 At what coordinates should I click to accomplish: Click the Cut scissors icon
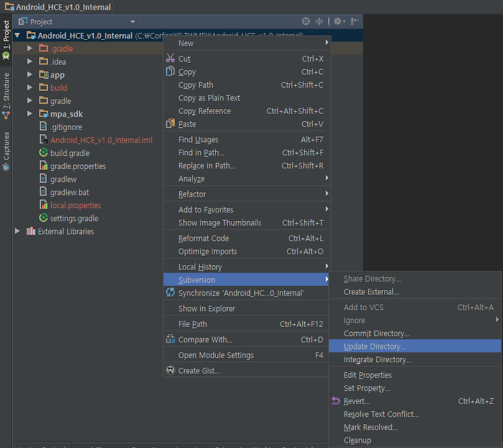(170, 58)
